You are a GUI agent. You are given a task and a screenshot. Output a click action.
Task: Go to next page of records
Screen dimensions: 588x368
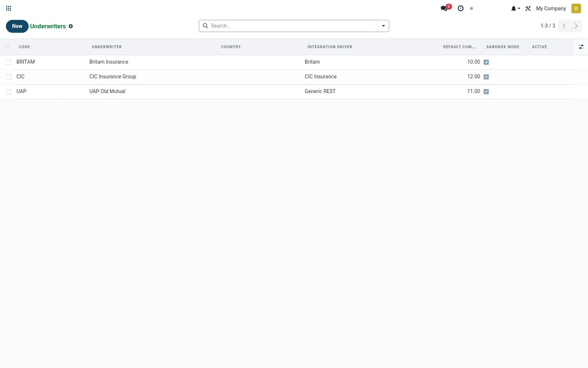coord(576,26)
